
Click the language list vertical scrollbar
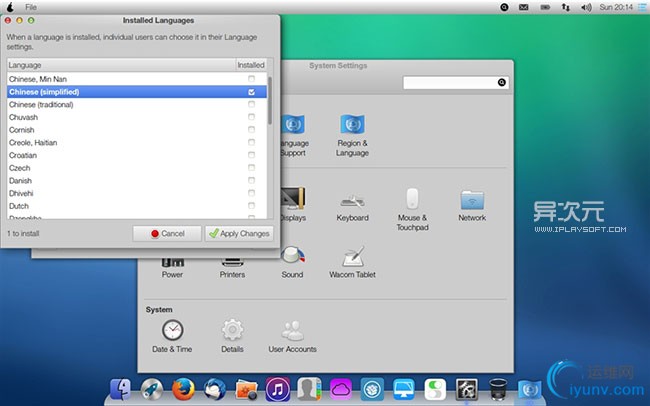point(268,100)
